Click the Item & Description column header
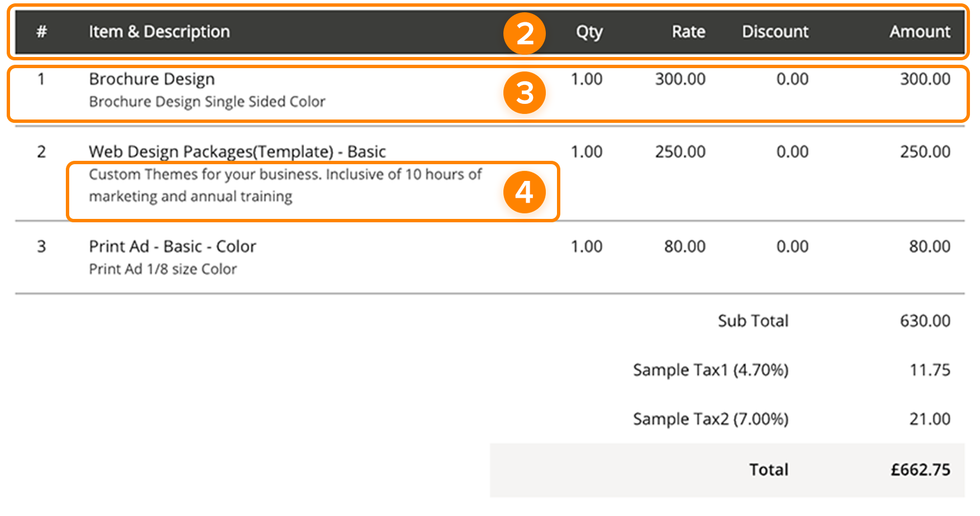This screenshot has width=980, height=516. click(159, 32)
